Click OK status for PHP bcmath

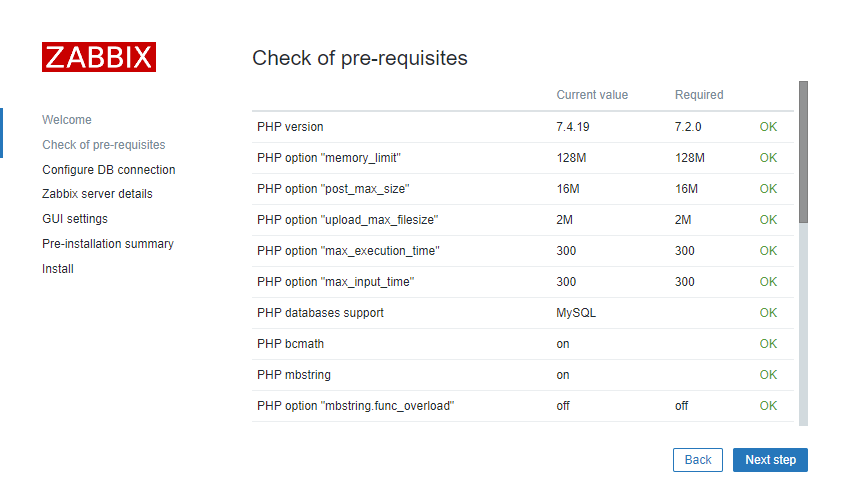point(768,344)
